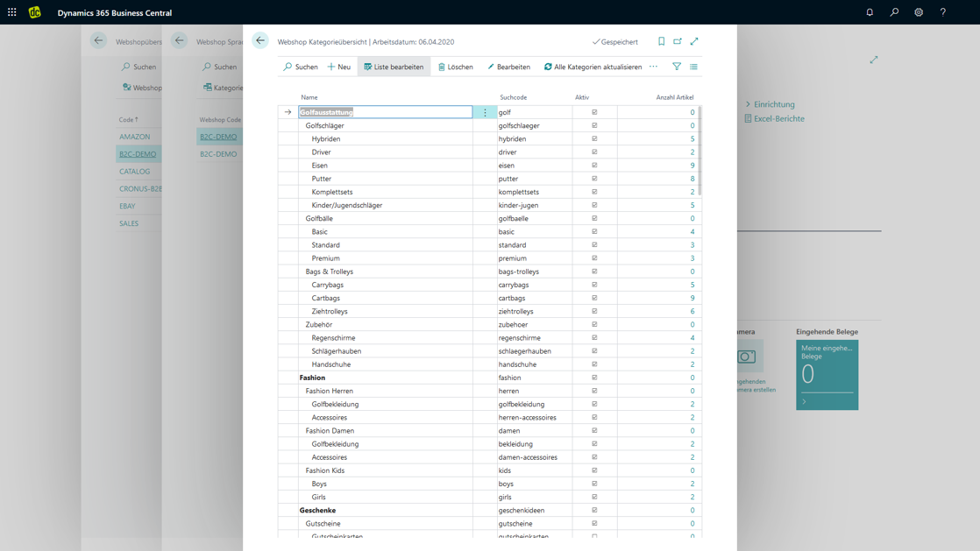The image size is (980, 551).
Task: Open row menu dots for Golfausstattung
Action: click(485, 112)
